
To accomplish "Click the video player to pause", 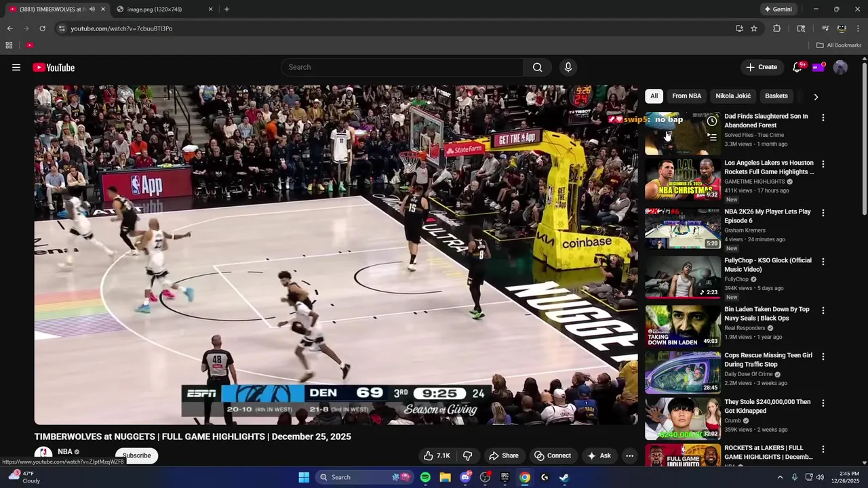I will 336,255.
